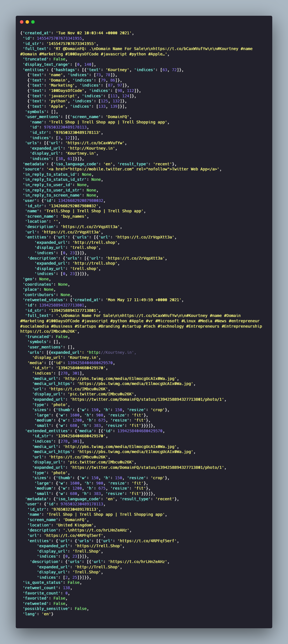The height and width of the screenshot is (644, 288).
Task: Click the 'in_reply_to_user_id': None line
Action: tap(56, 185)
